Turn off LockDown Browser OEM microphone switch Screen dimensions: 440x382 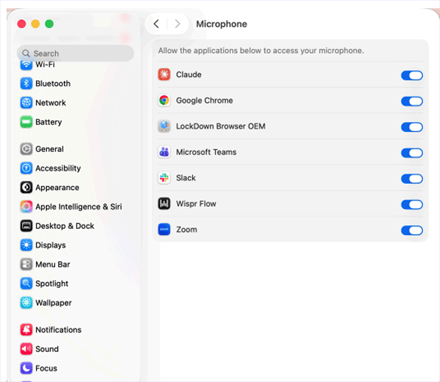click(x=412, y=127)
